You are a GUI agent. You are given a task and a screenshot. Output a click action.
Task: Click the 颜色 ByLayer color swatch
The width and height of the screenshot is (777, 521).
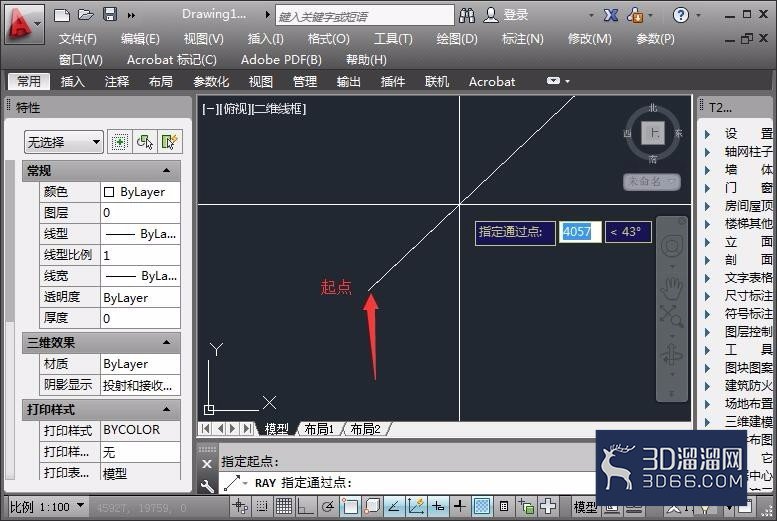pyautogui.click(x=109, y=192)
